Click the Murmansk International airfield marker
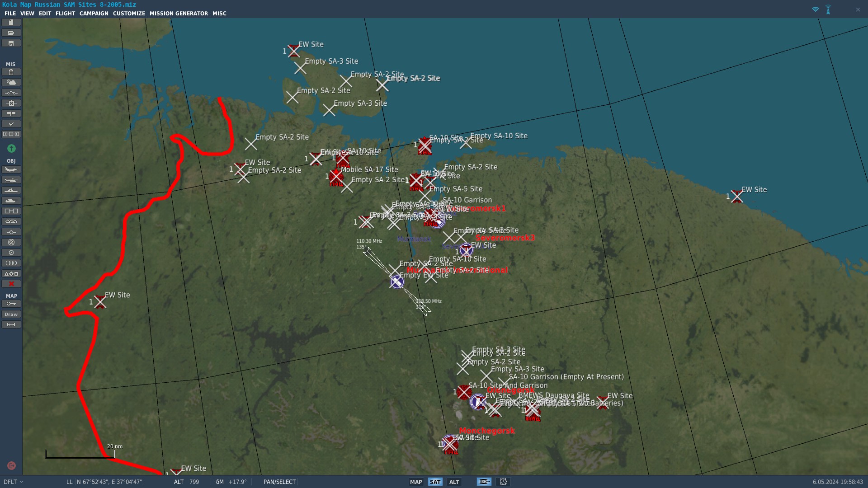868x488 pixels. coord(396,282)
